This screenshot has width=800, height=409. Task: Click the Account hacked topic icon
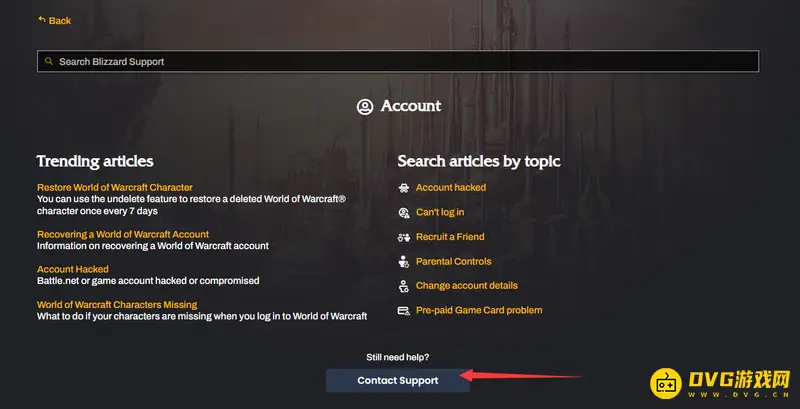point(404,188)
